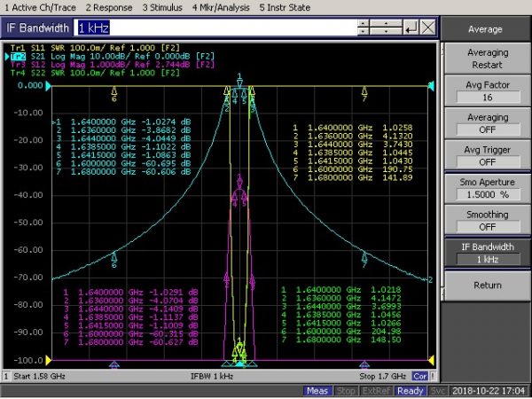Click the Svc status indicator
The height and width of the screenshot is (399, 532).
438,391
